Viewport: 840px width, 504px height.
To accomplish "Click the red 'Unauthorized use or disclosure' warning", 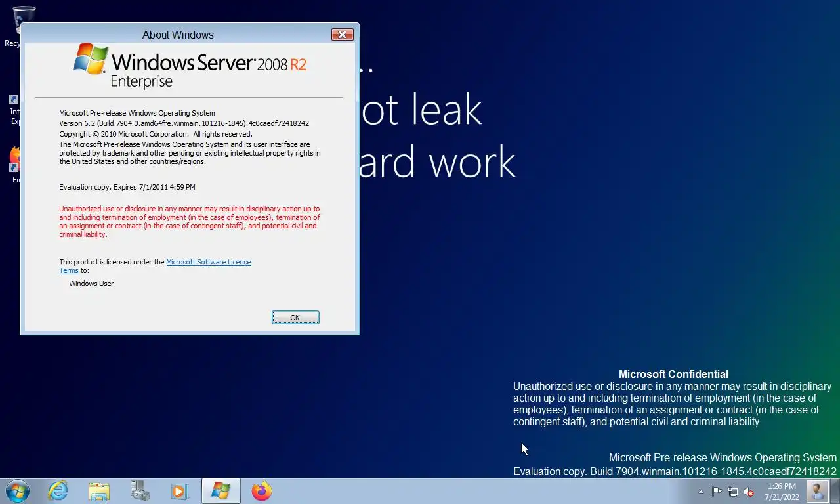I will (x=190, y=221).
